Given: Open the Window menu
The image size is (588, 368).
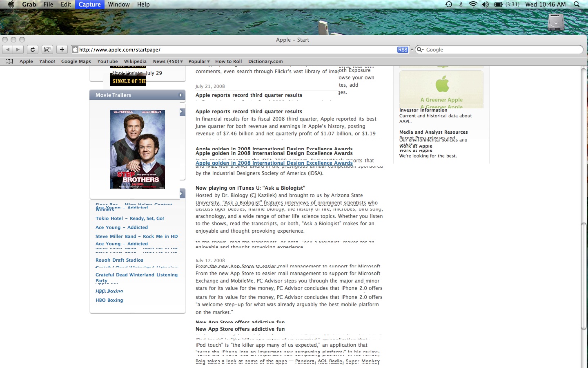Looking at the screenshot, I should [119, 4].
